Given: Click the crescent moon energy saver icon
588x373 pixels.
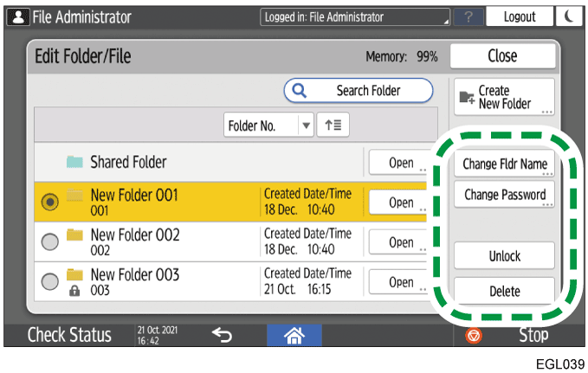Looking at the screenshot, I should (x=571, y=16).
